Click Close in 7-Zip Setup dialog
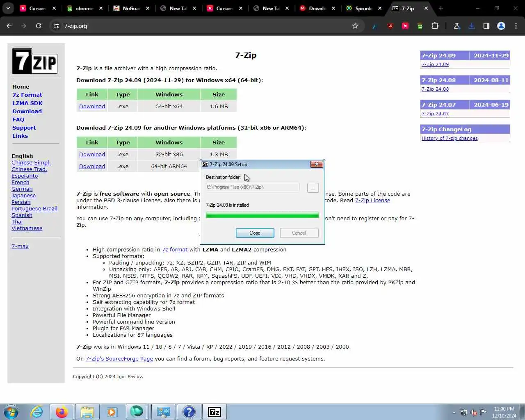 click(255, 233)
